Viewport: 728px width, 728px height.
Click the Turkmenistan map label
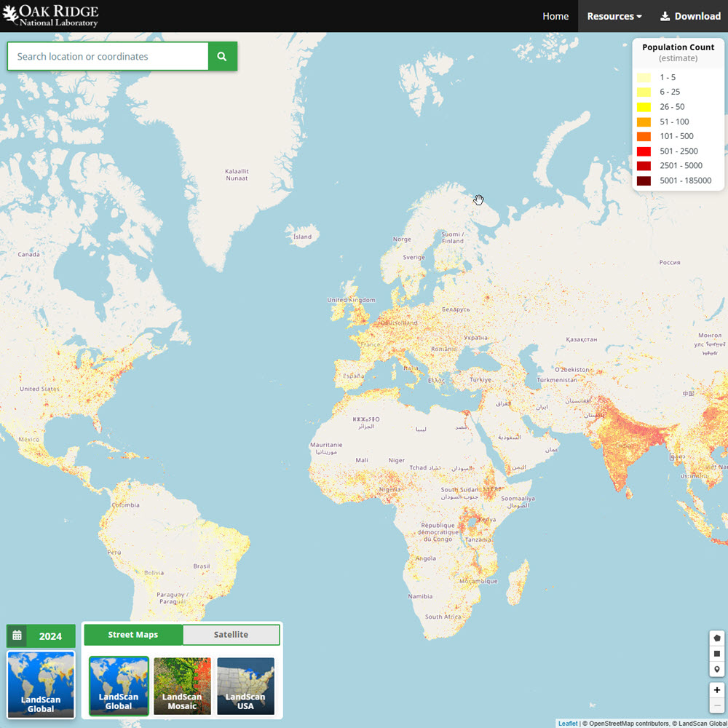point(557,380)
